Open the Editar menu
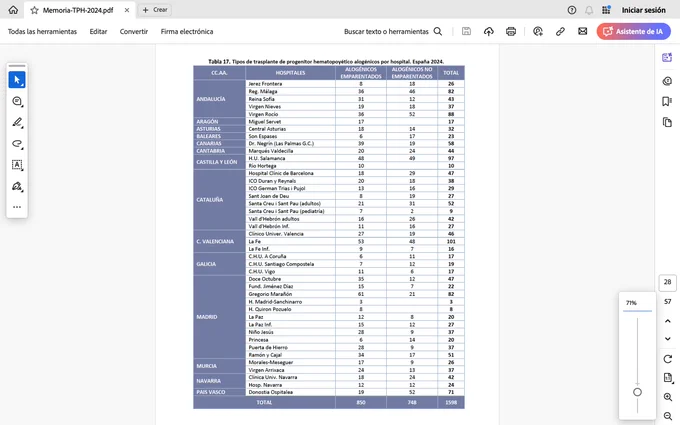The width and height of the screenshot is (680, 425). click(98, 31)
